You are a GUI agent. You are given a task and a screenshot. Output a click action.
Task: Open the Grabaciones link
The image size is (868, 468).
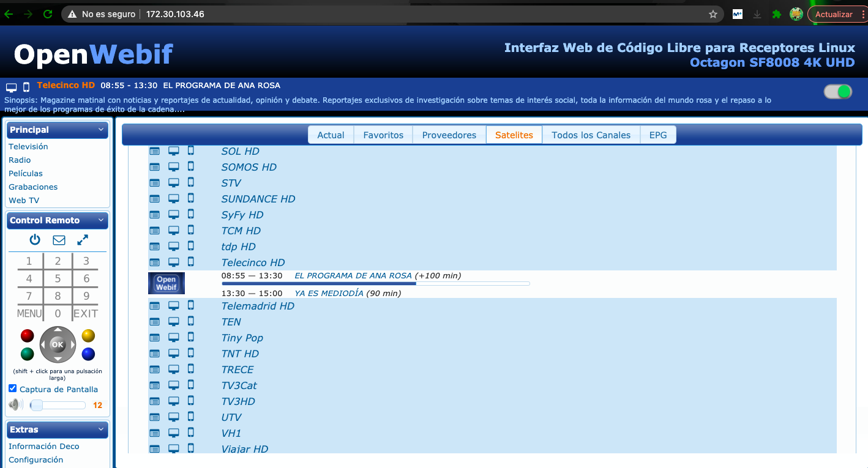33,187
